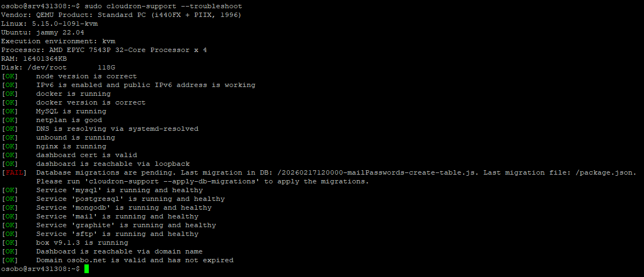Image resolution: width=644 pixels, height=277 pixels.
Task: Click the 'sudo cloudron-support --troubleshoot' command
Action: (163, 6)
